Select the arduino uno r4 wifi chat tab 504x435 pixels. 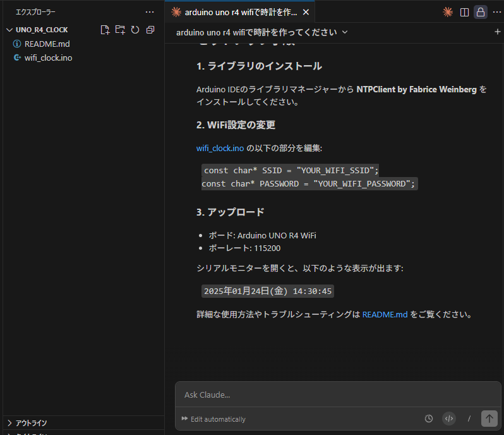(x=241, y=12)
